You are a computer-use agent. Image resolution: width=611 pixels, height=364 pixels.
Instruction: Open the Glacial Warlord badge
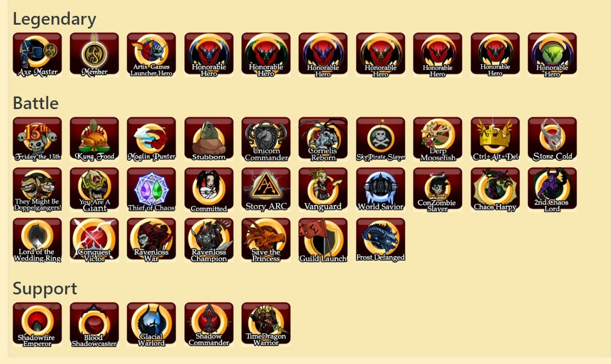click(151, 325)
